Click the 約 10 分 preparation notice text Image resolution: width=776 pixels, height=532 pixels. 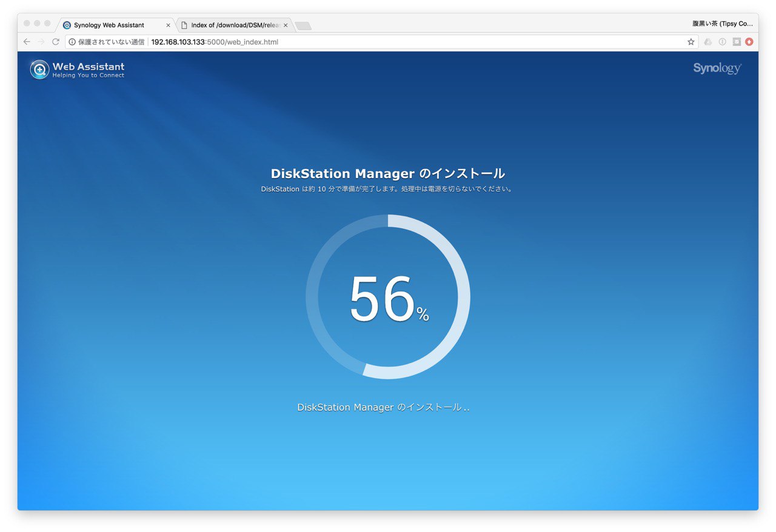click(x=387, y=189)
